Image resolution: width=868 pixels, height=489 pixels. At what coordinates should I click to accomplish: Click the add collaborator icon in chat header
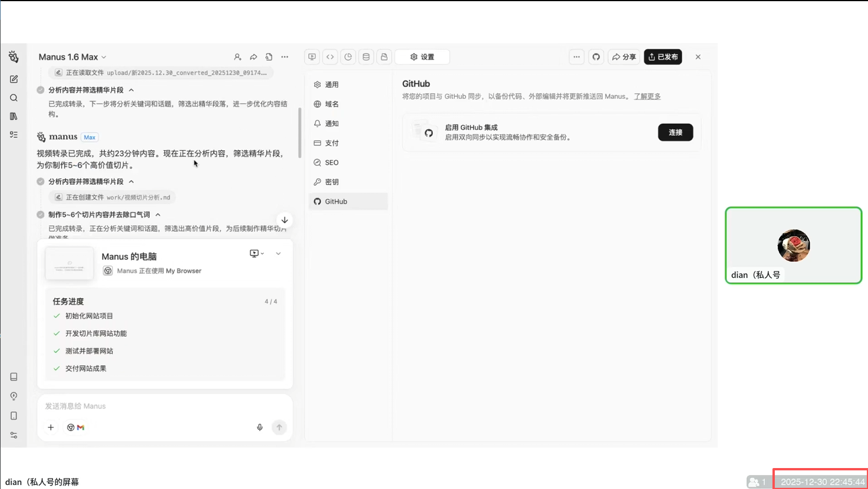(238, 57)
